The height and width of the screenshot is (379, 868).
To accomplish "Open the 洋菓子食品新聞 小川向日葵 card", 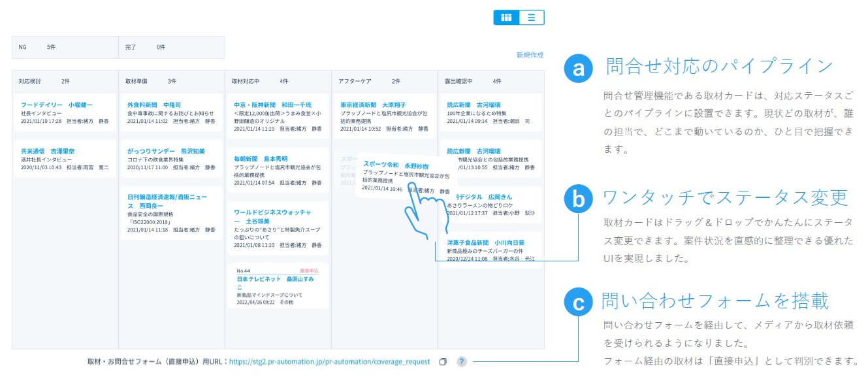I will point(490,250).
